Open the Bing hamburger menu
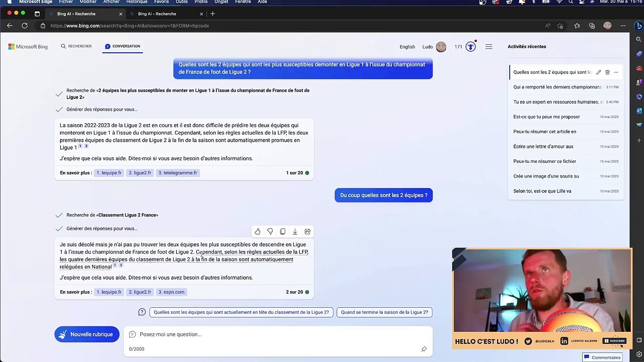 click(489, 47)
